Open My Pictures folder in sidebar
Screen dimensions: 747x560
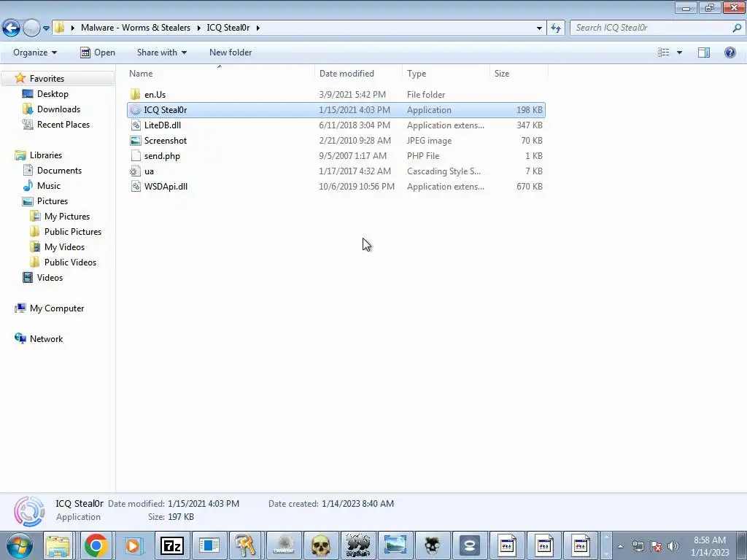click(x=66, y=216)
